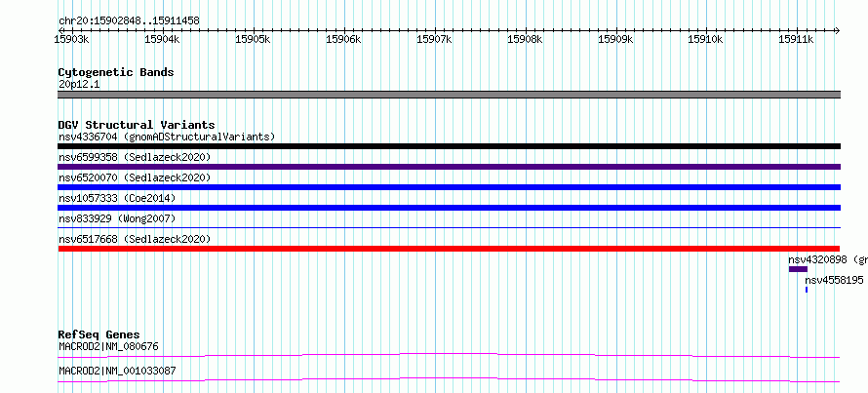Click the 15911k ruler label

point(796,39)
